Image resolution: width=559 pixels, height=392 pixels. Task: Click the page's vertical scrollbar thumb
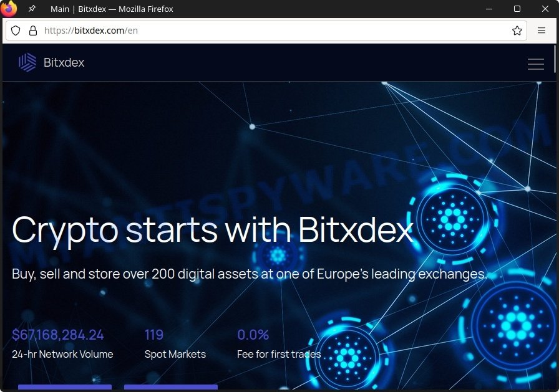tap(555, 59)
